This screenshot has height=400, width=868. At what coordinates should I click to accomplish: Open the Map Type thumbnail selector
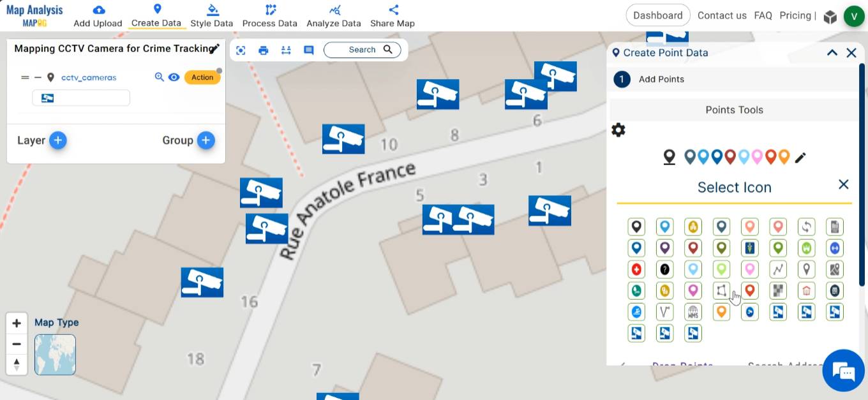55,355
